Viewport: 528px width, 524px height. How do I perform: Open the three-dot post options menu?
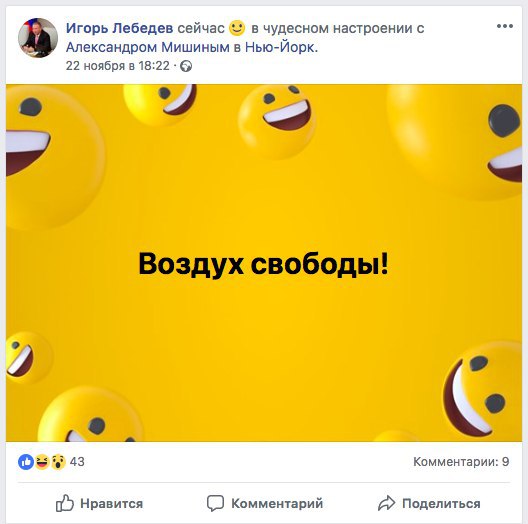[504, 26]
